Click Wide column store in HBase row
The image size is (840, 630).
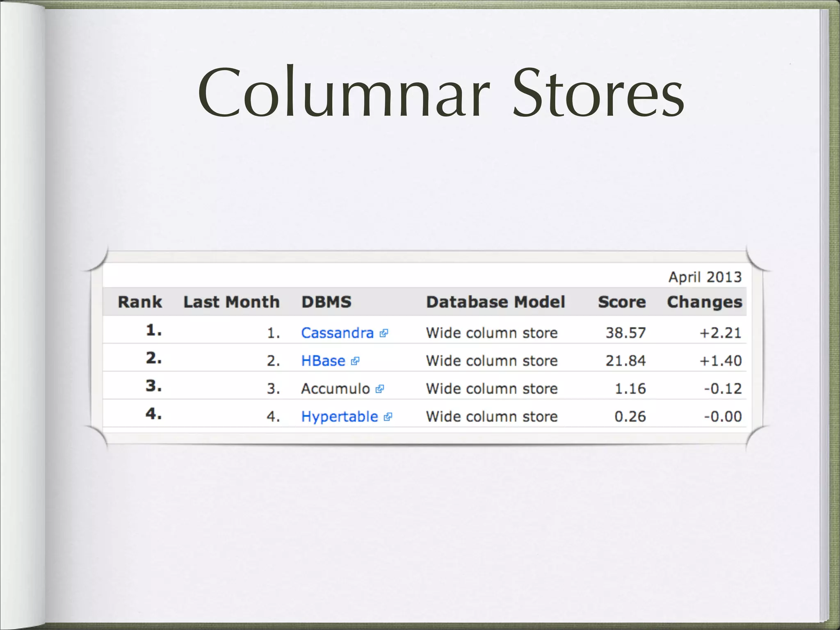(492, 361)
